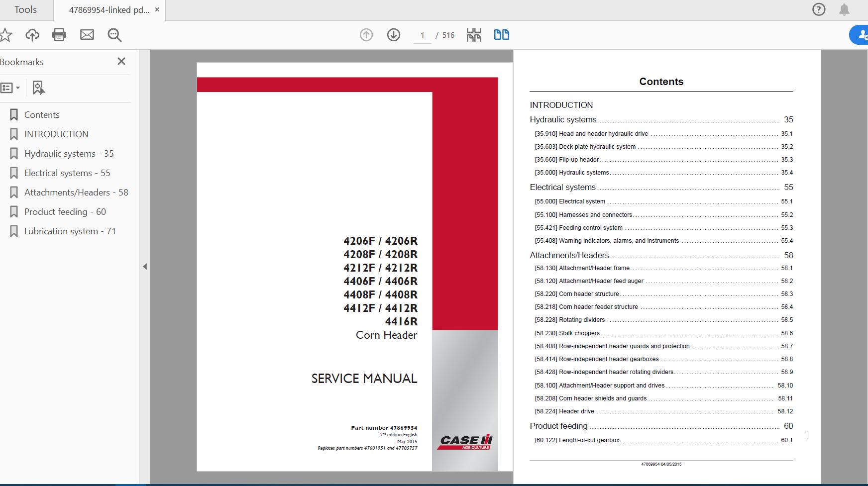The width and height of the screenshot is (868, 486).
Task: Toggle two-page view icon
Action: pyautogui.click(x=501, y=35)
